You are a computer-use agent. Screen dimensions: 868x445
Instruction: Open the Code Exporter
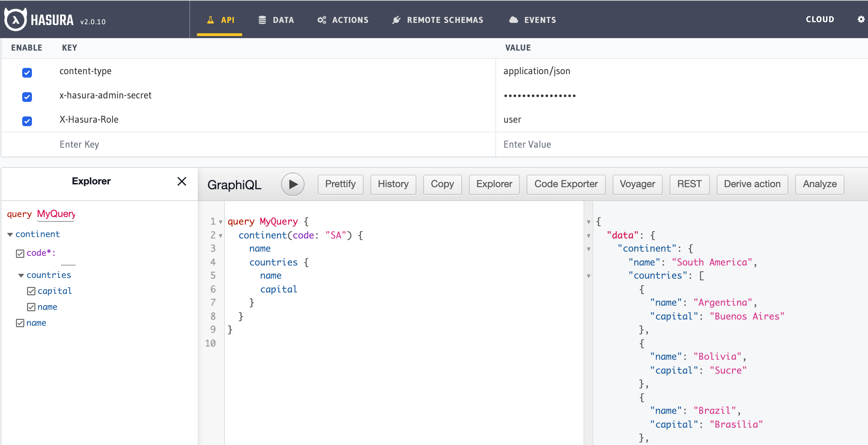click(565, 184)
